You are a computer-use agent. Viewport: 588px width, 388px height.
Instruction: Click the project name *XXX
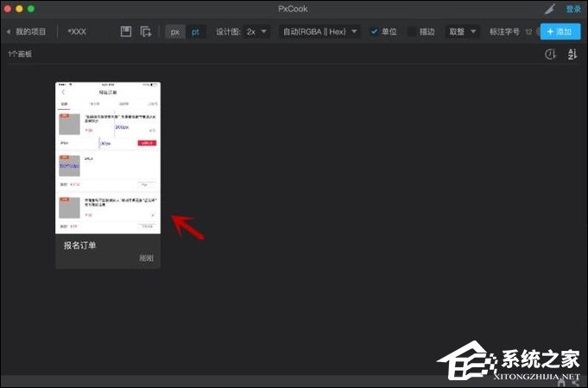point(77,32)
